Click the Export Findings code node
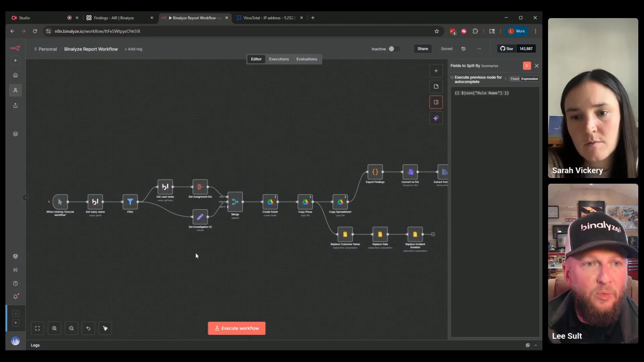The height and width of the screenshot is (362, 644). tap(375, 172)
